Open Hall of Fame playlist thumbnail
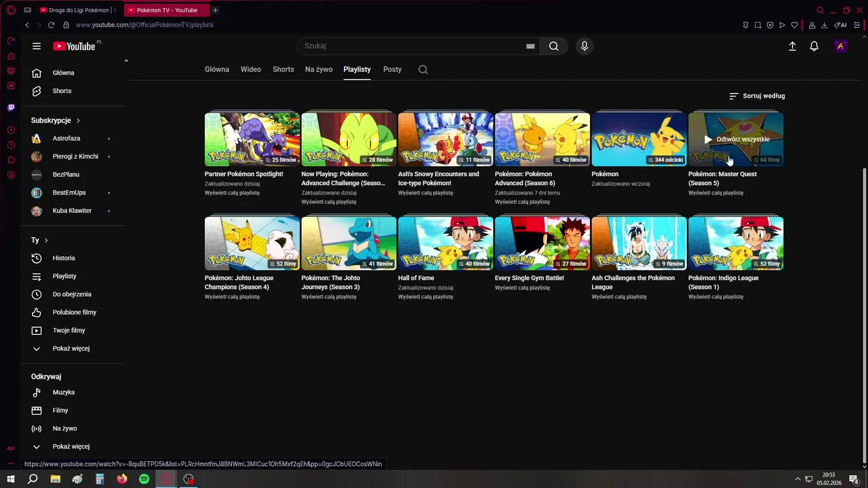The image size is (868, 488). click(x=446, y=243)
